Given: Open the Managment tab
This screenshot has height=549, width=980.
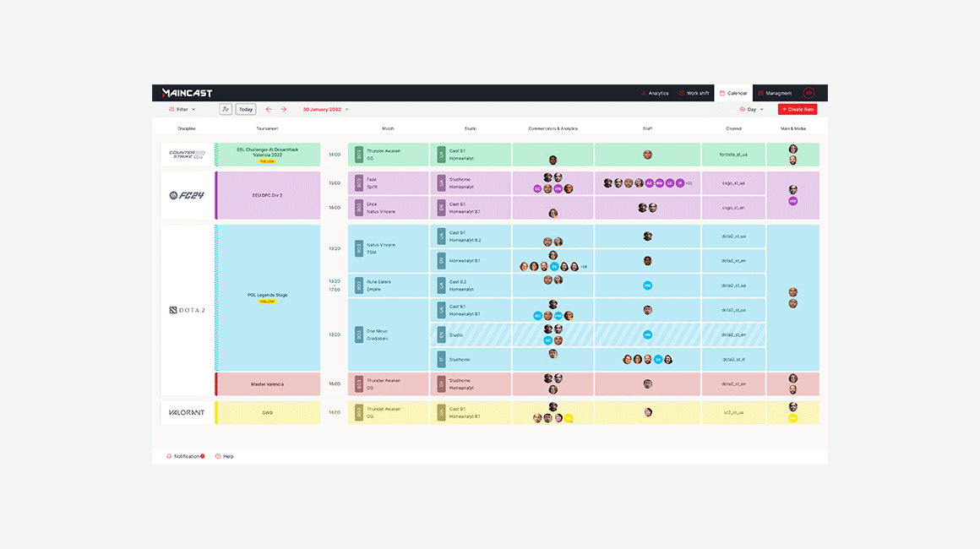Looking at the screenshot, I should coord(774,93).
